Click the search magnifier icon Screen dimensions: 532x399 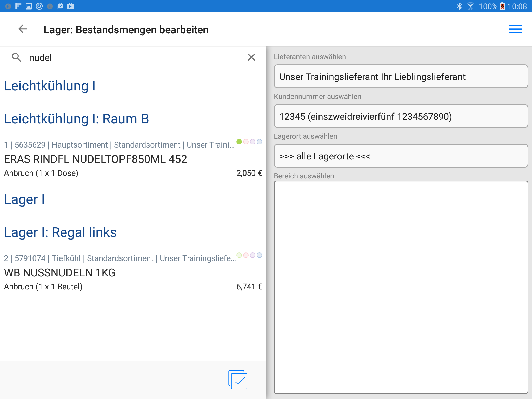[16, 57]
